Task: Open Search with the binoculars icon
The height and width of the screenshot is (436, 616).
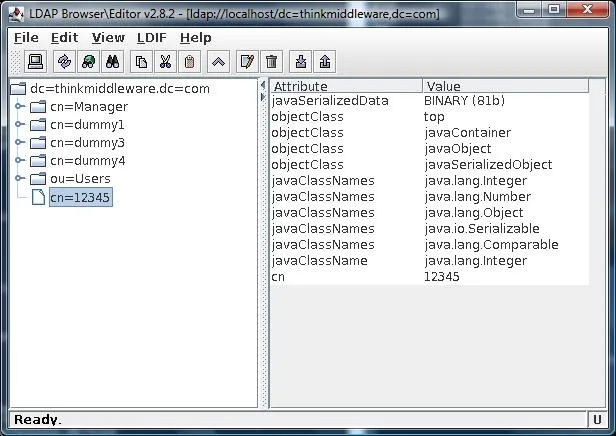Action: pyautogui.click(x=112, y=62)
